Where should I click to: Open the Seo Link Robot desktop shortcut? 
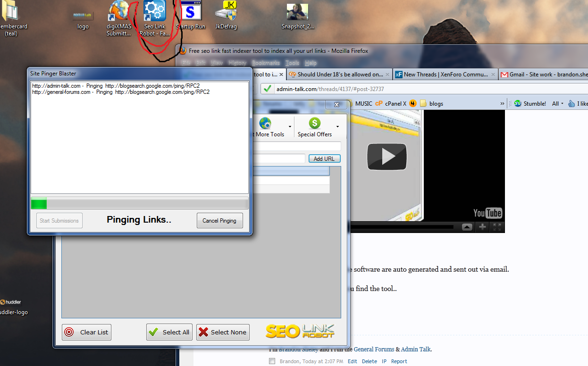click(155, 18)
